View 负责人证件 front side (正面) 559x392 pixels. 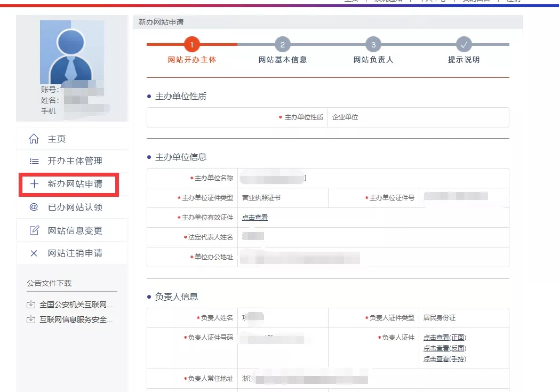coord(444,338)
